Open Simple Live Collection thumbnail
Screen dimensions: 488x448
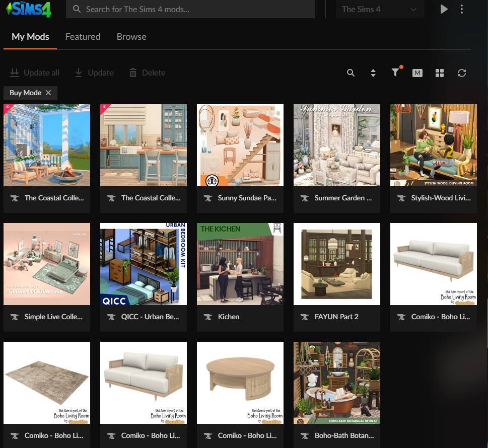47,264
